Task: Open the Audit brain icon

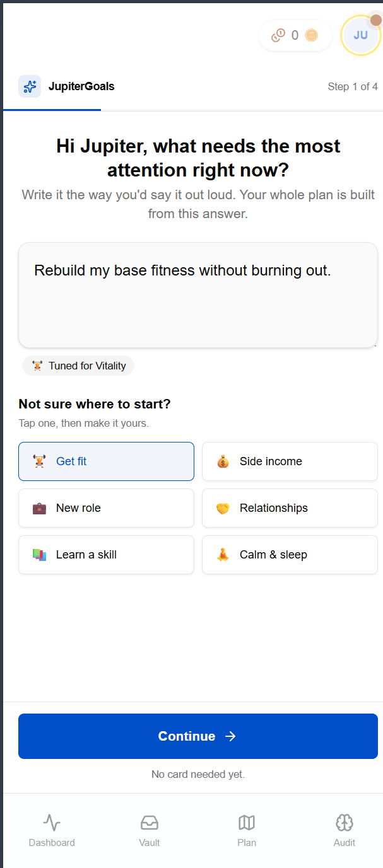Action: 345,823
